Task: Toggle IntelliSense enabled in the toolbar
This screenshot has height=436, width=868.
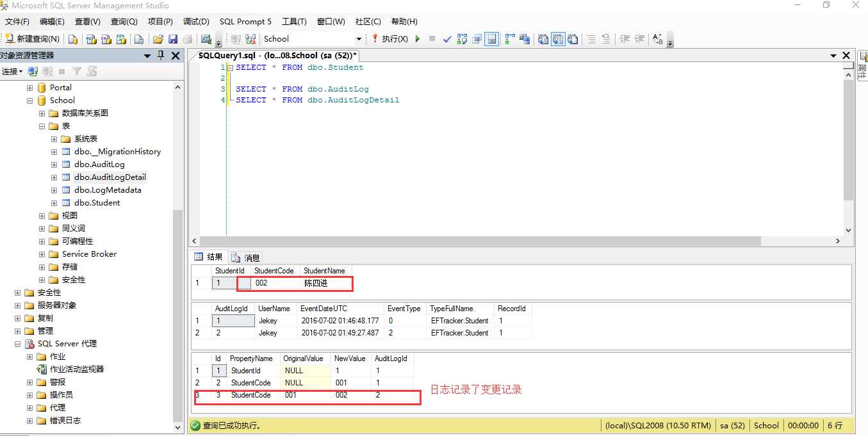Action: point(491,39)
